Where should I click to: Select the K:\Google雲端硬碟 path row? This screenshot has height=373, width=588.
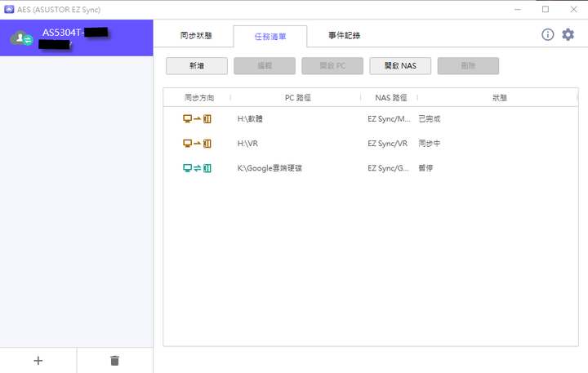coord(269,168)
